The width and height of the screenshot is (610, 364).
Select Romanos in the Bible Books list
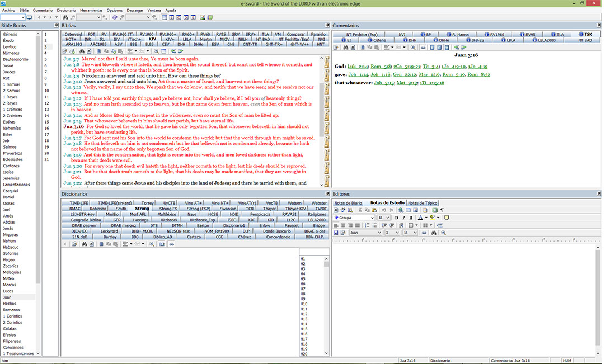click(x=11, y=310)
